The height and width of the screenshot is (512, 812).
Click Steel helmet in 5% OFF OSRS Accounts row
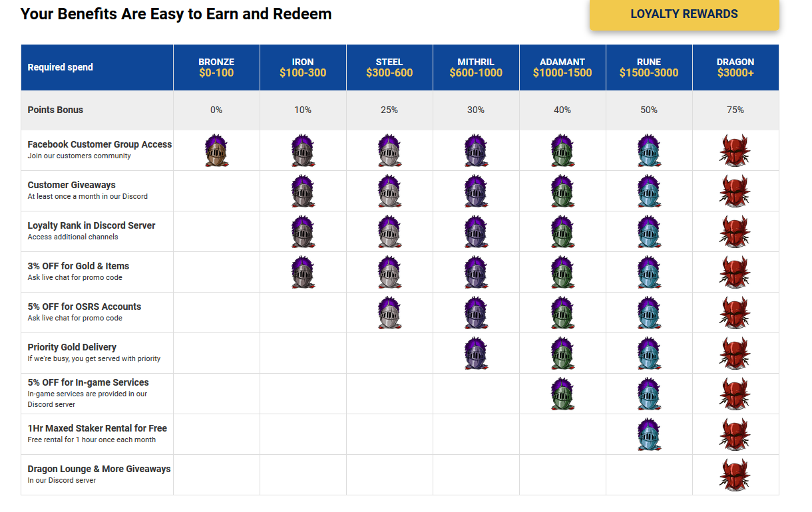[389, 313]
